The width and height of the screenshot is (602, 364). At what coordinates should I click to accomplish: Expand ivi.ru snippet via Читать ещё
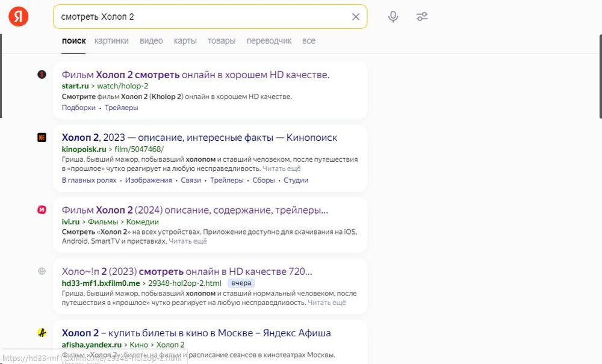pyautogui.click(x=188, y=241)
